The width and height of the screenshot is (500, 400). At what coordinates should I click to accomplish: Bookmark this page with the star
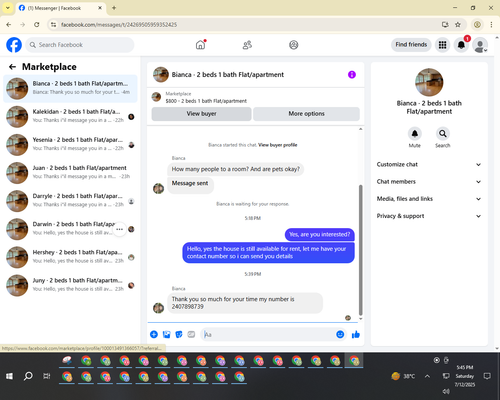(458, 25)
